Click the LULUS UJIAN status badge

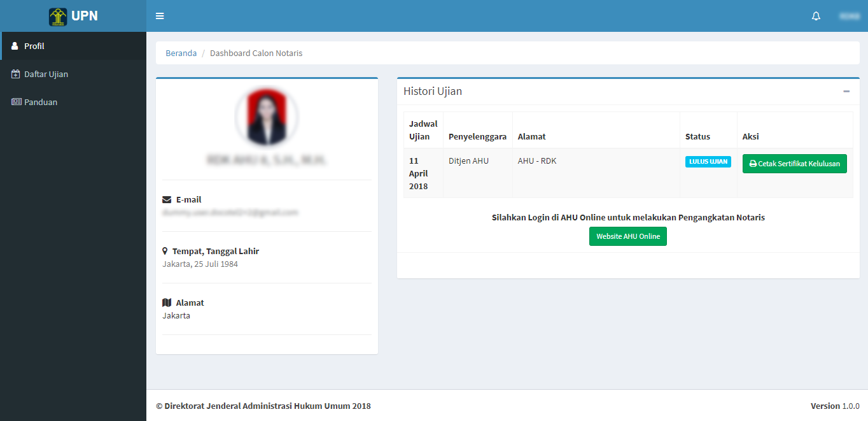tap(708, 162)
